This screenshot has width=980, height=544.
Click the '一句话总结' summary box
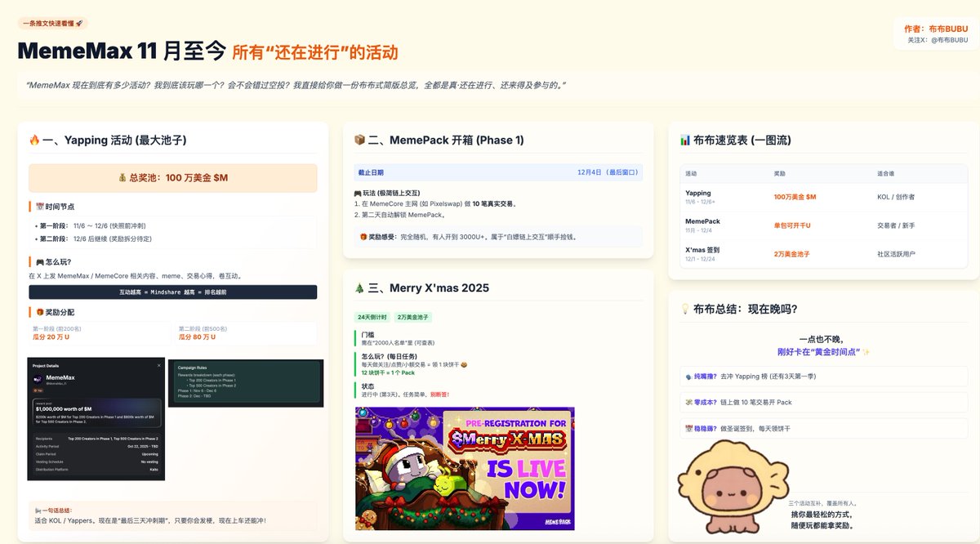coord(172,515)
